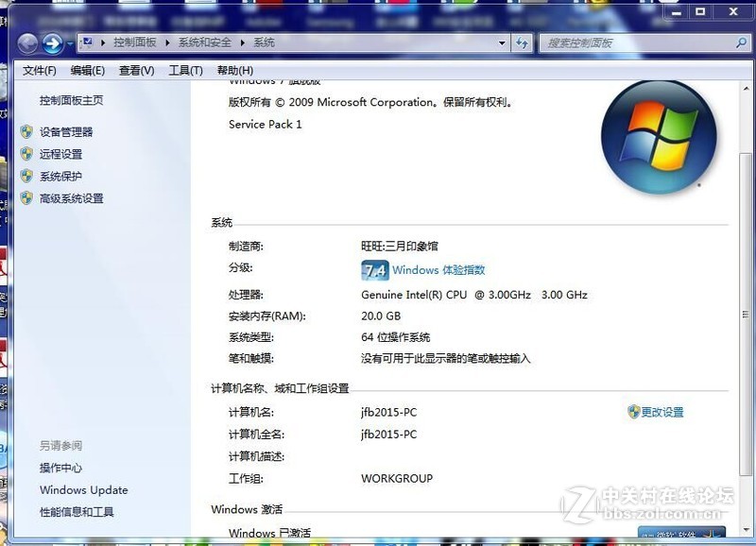Maximize the system window

[x=700, y=11]
